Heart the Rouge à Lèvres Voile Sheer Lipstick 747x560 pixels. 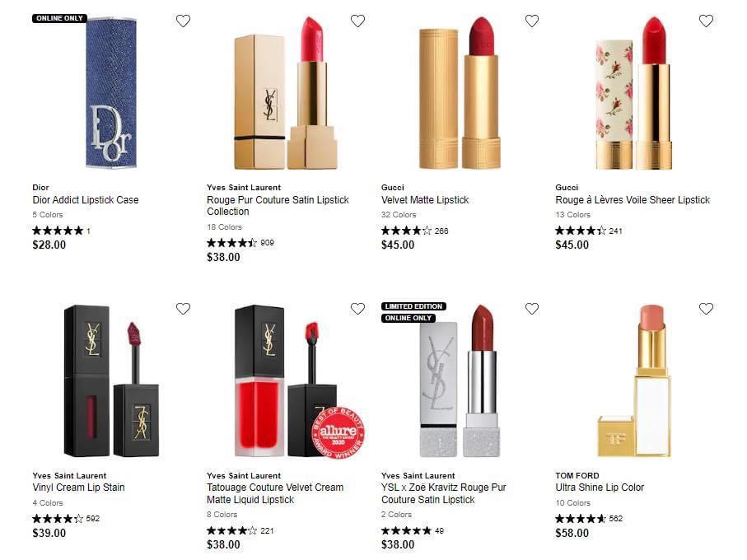[706, 21]
